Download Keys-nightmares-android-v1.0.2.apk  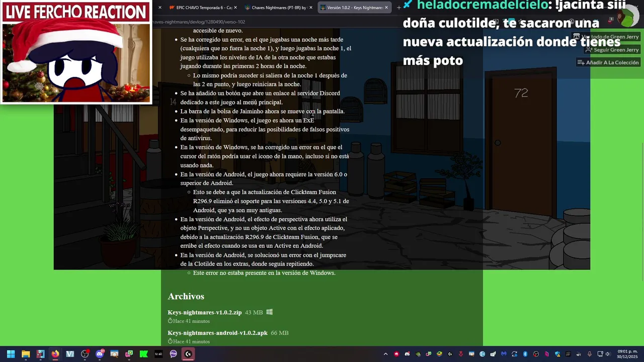pyautogui.click(x=217, y=333)
